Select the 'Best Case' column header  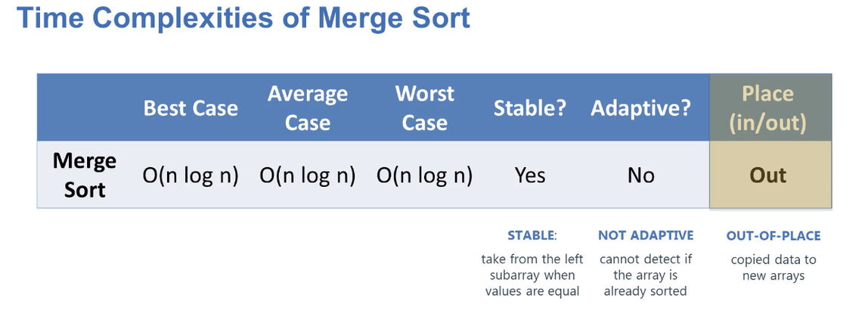(x=191, y=107)
